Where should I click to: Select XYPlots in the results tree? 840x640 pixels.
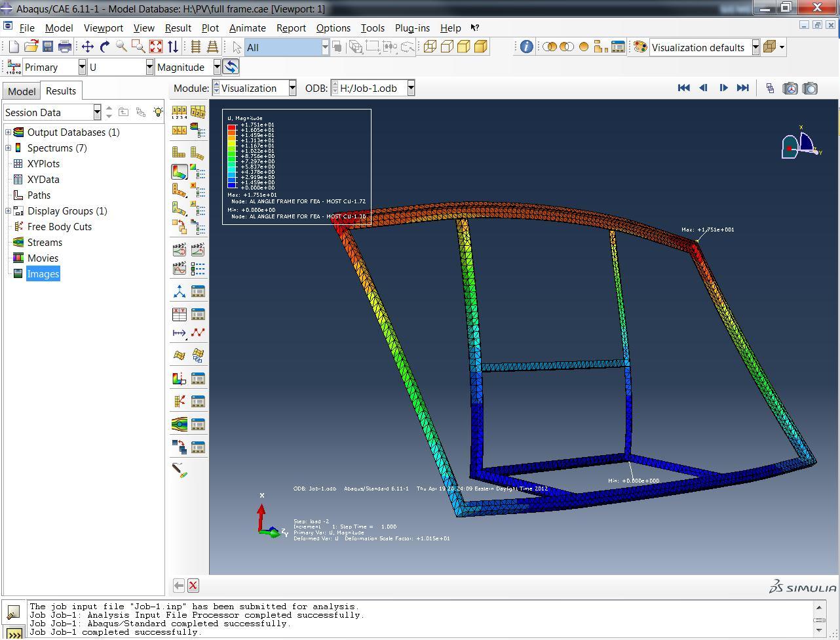pyautogui.click(x=43, y=164)
